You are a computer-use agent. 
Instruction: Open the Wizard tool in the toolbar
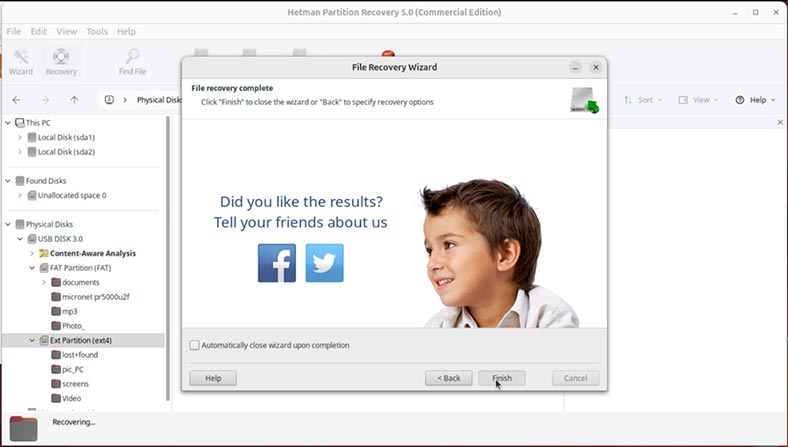coord(21,62)
